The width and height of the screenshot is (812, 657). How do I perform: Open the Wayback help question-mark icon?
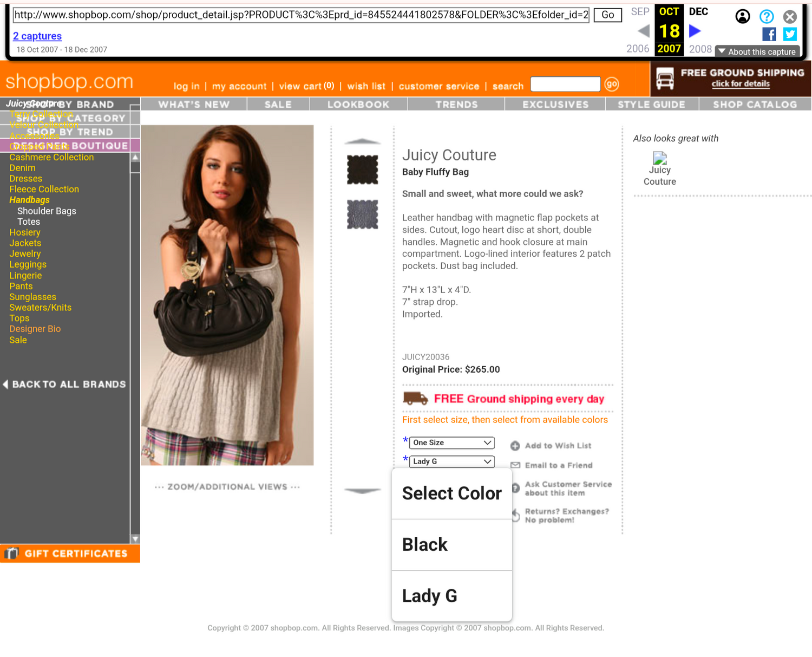(767, 16)
